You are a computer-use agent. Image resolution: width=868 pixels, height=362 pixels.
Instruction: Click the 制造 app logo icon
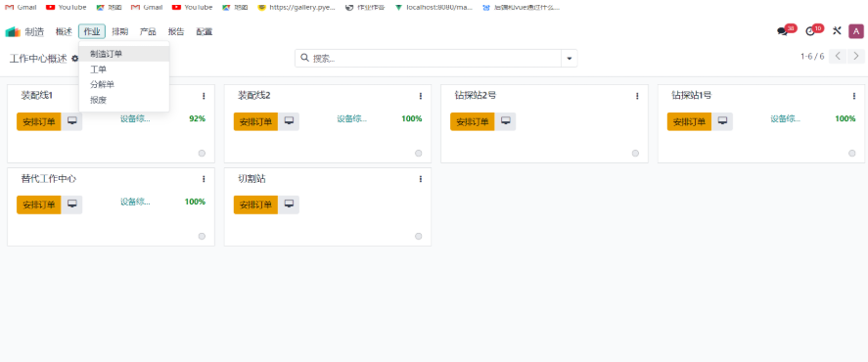click(13, 32)
